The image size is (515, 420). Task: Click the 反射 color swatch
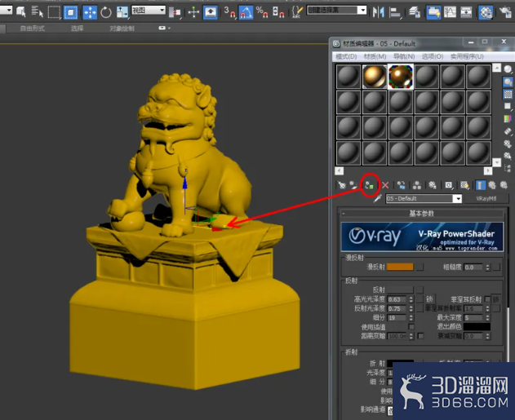coord(400,290)
